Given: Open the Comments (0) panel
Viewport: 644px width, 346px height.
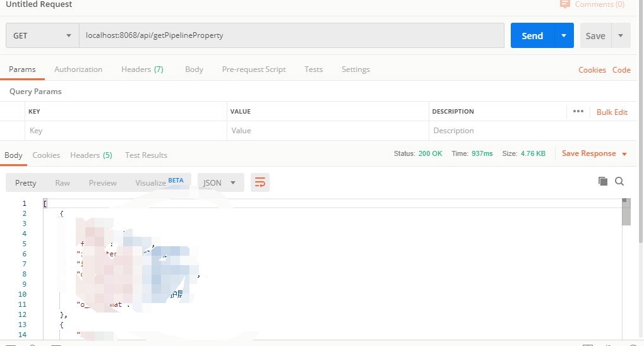Looking at the screenshot, I should tap(592, 4).
